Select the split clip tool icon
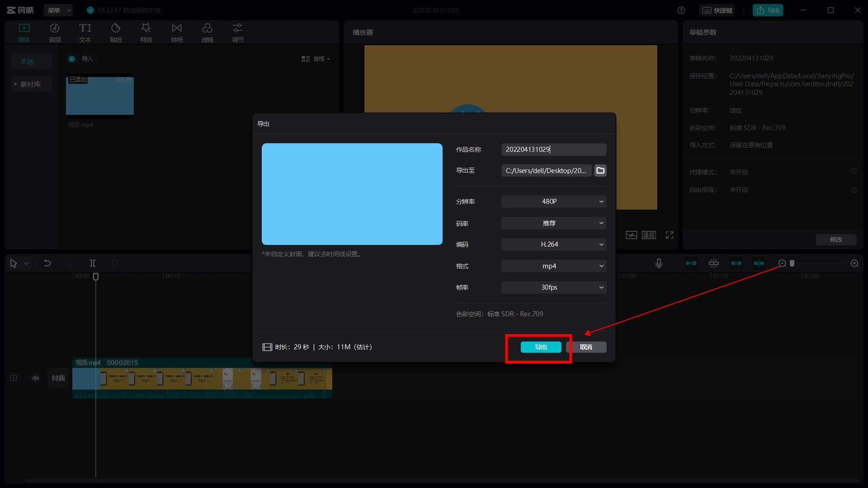This screenshot has width=868, height=488. tap(93, 263)
